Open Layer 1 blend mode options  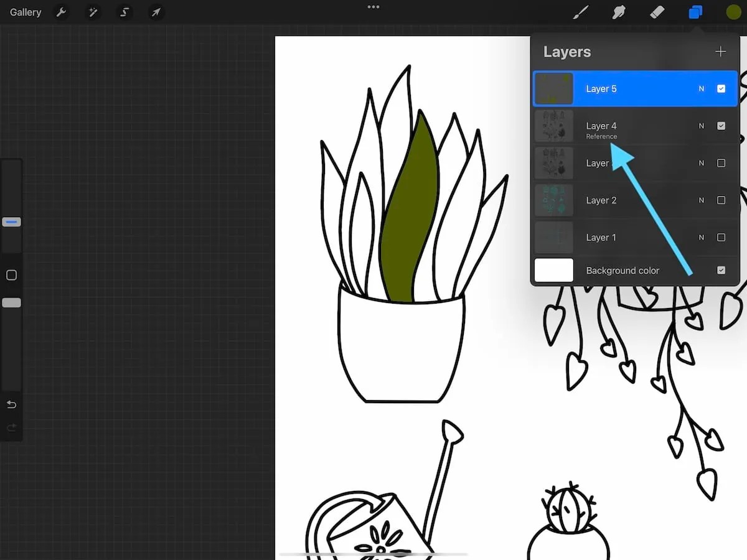[x=701, y=237]
